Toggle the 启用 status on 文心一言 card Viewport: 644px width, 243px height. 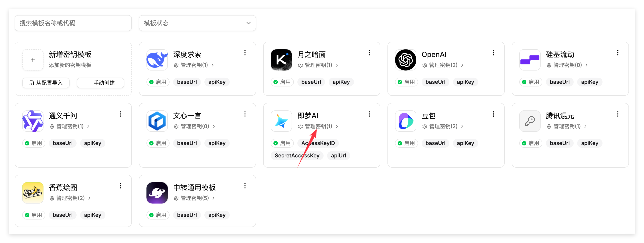coord(158,143)
